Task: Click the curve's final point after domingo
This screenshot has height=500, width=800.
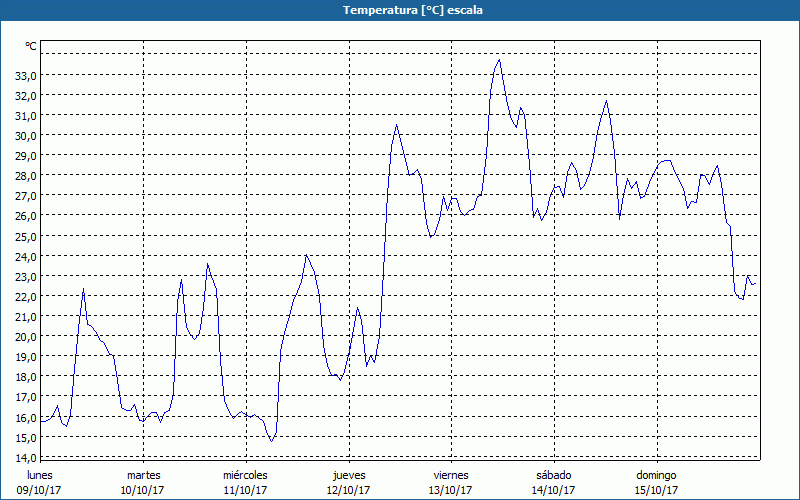Action: pos(755,284)
